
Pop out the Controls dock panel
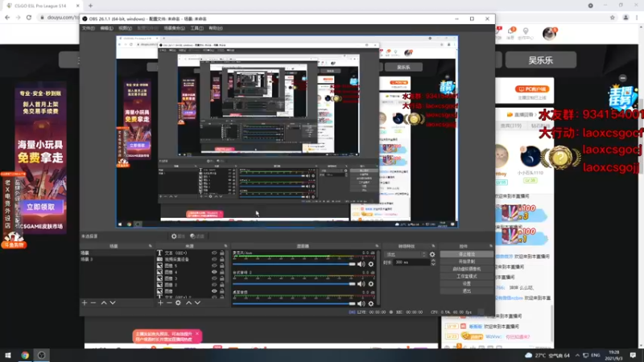[x=491, y=246]
